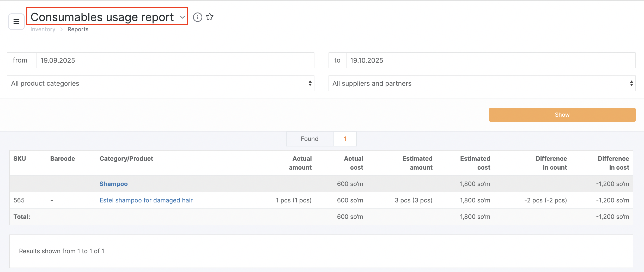Click the to date field
Viewport: 644px width, 272px height.
click(x=490, y=60)
